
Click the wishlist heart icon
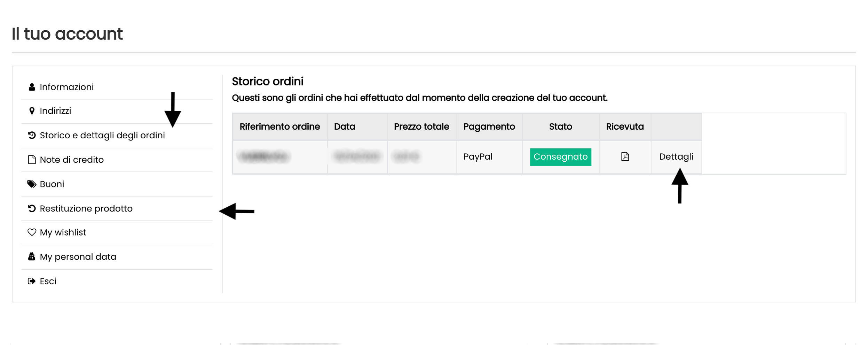32,232
